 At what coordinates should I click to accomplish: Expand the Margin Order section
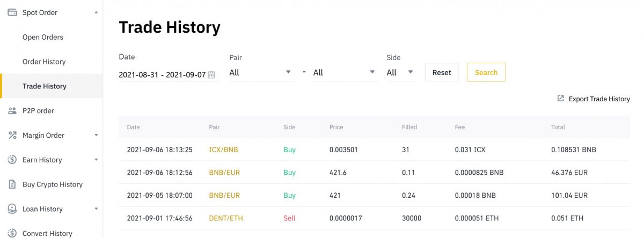pyautogui.click(x=96, y=136)
